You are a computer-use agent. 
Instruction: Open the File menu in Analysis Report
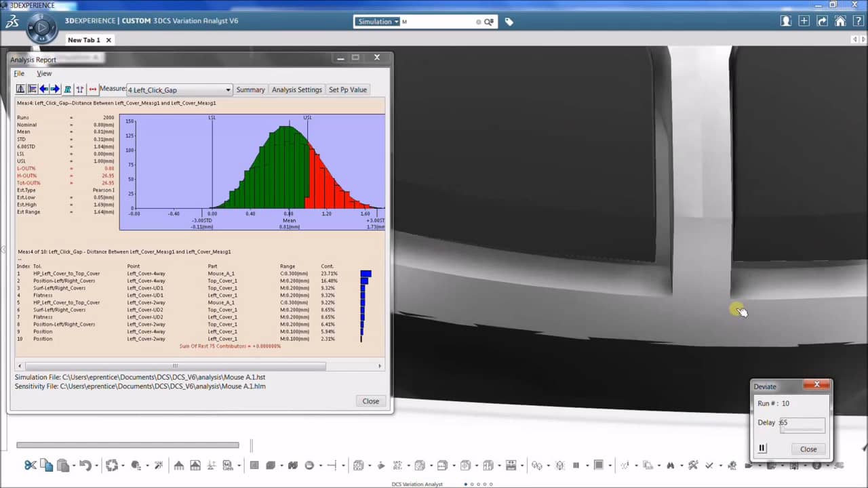coord(19,73)
